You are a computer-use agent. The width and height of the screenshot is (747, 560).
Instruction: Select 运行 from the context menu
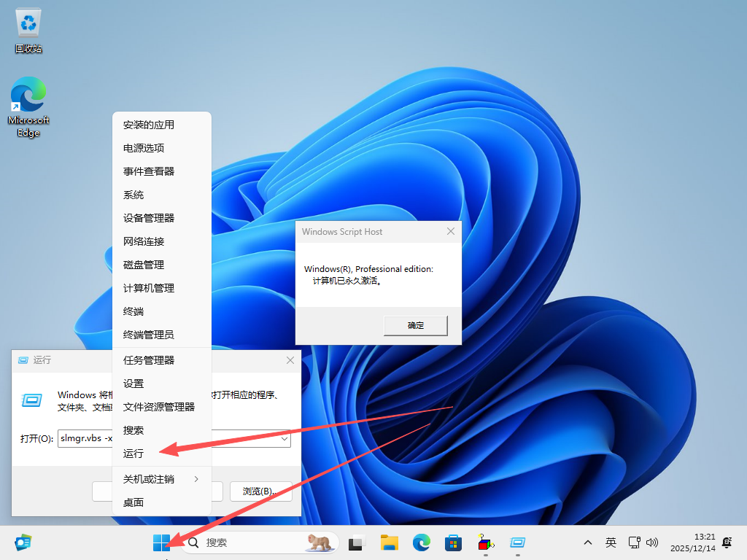click(x=133, y=454)
